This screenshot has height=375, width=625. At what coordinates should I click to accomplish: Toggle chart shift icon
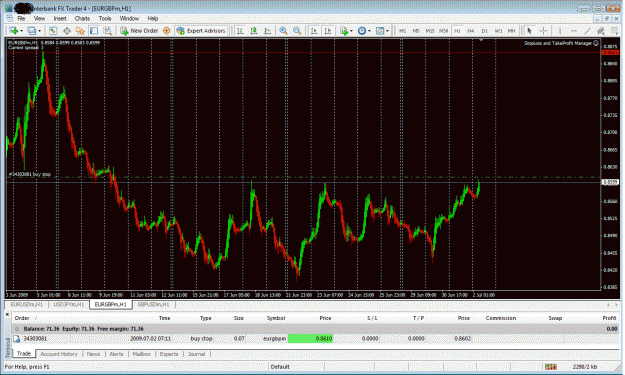[328, 31]
